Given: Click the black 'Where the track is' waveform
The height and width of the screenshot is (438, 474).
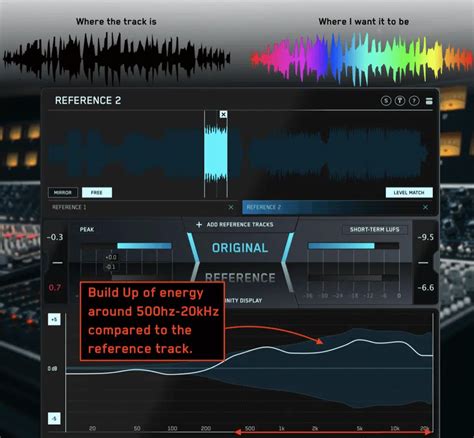Looking at the screenshot, I should coord(117,58).
